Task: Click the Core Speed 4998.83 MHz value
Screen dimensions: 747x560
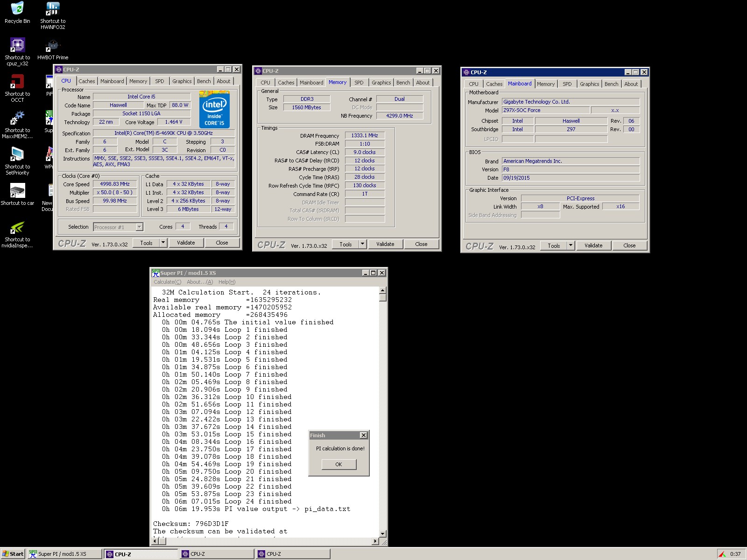Action: (115, 184)
